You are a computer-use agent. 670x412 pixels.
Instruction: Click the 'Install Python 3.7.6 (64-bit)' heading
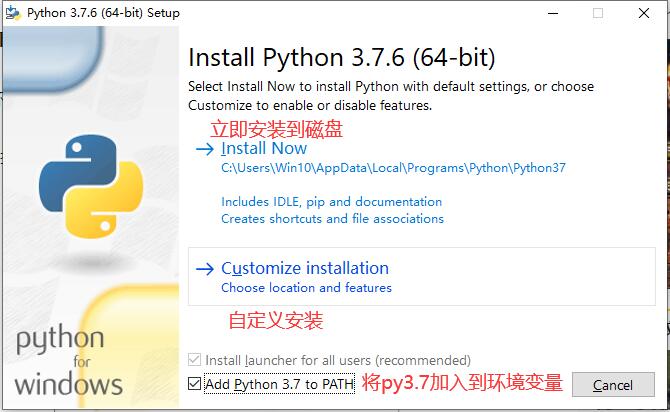[342, 58]
